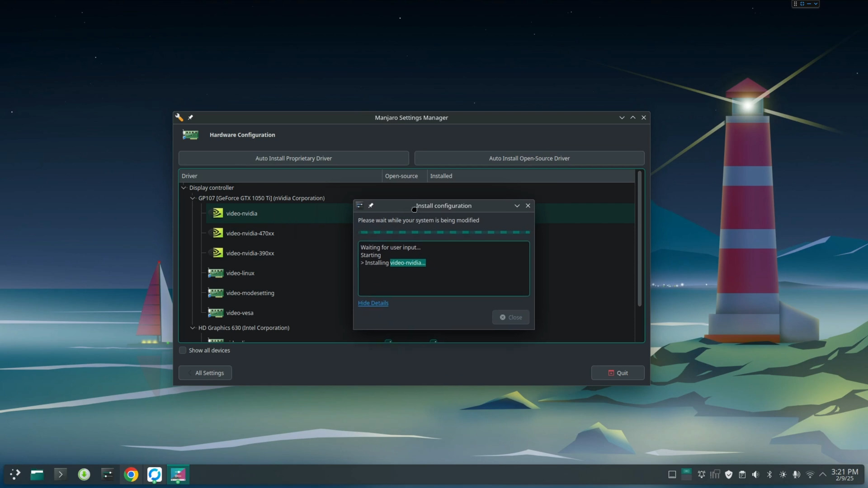Select the video-modesetting driver row
The width and height of the screenshot is (868, 488).
279,293
